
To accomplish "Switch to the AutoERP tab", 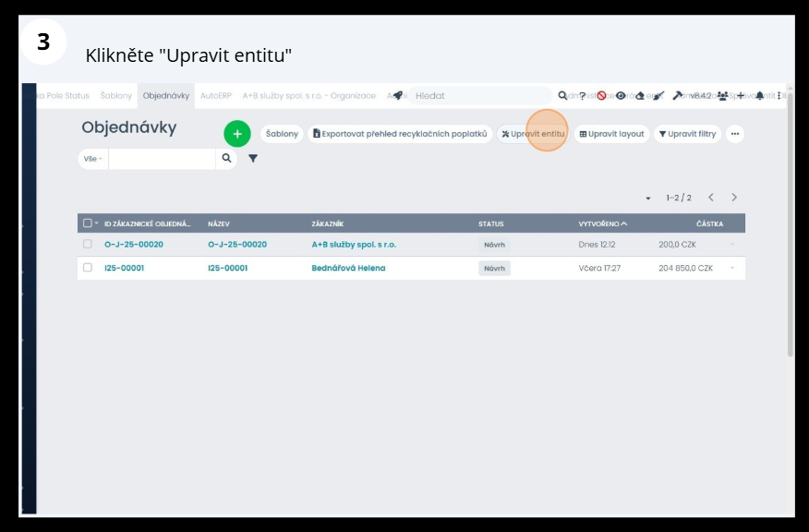I will (x=216, y=95).
